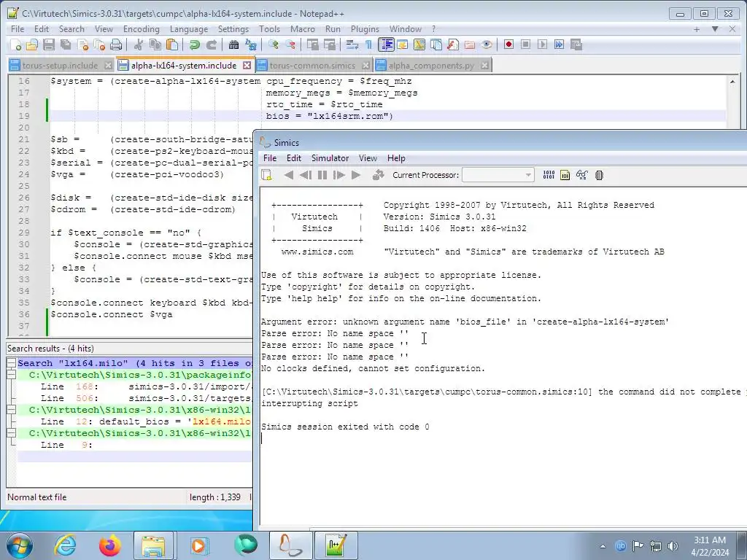Click the Pause icon in Simics toolbar
Image resolution: width=747 pixels, height=560 pixels.
[x=322, y=175]
